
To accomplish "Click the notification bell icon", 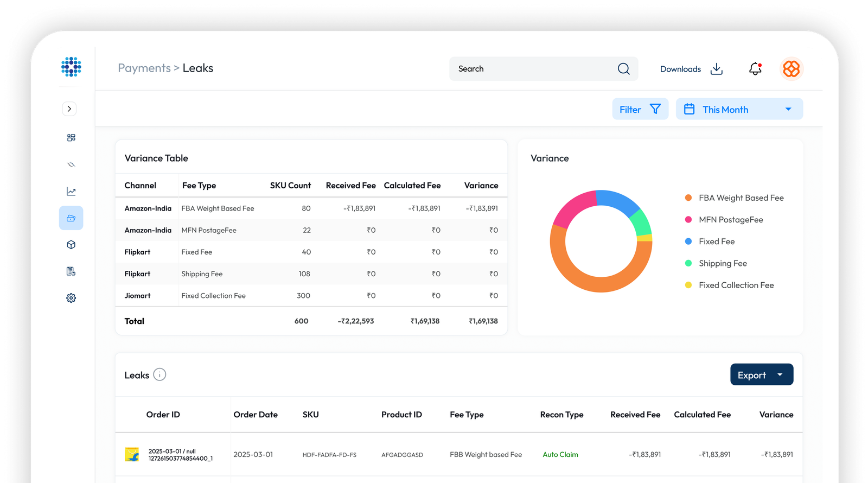I will point(755,69).
